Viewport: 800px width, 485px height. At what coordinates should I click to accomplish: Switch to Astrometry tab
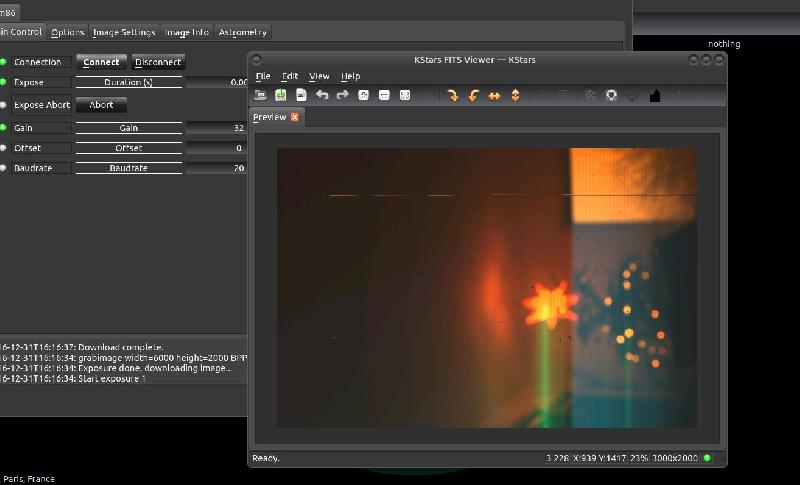[x=242, y=32]
